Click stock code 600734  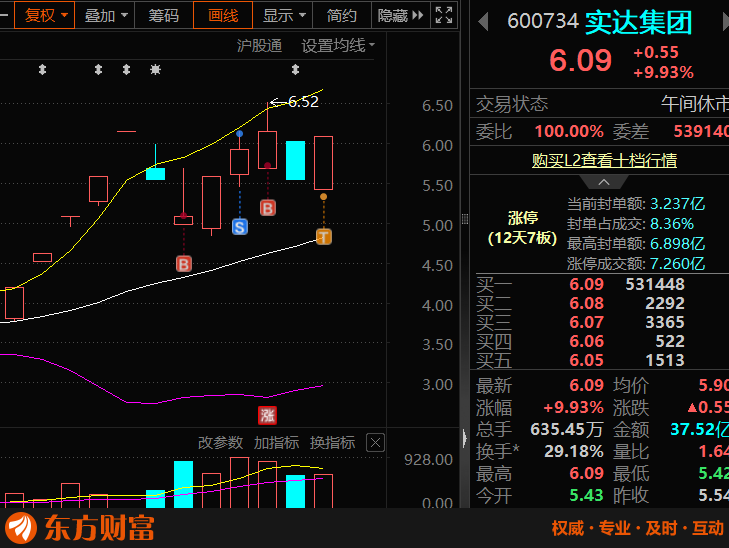tap(543, 21)
